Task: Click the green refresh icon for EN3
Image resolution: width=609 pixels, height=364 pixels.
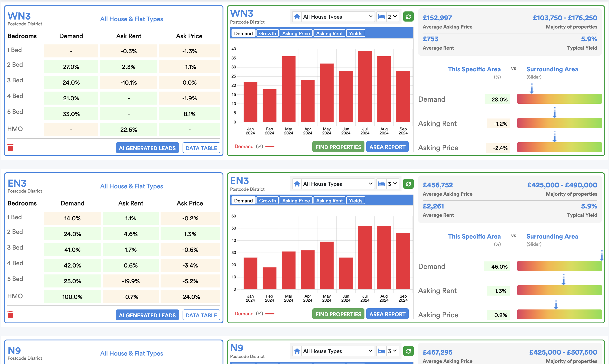Action: 408,184
